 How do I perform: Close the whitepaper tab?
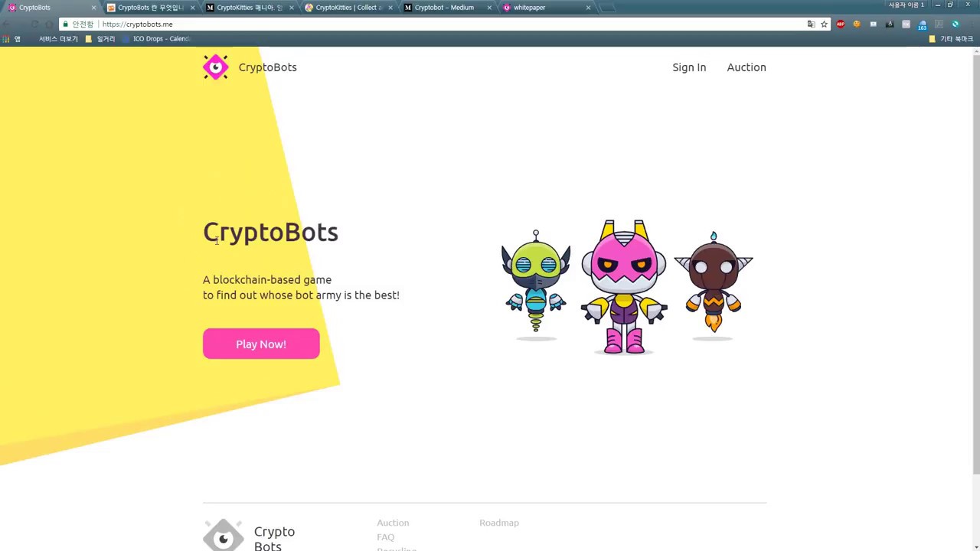pyautogui.click(x=588, y=8)
